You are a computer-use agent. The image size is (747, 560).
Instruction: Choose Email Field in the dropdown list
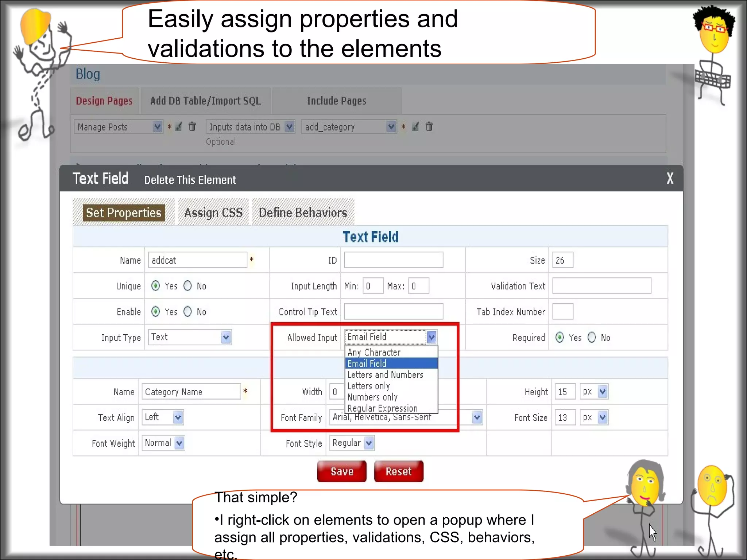tap(391, 363)
